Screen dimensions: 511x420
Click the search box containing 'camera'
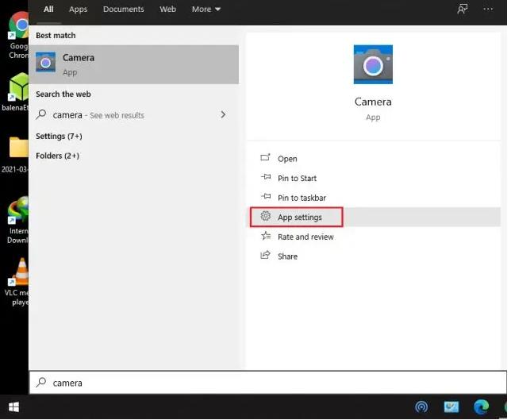268,383
